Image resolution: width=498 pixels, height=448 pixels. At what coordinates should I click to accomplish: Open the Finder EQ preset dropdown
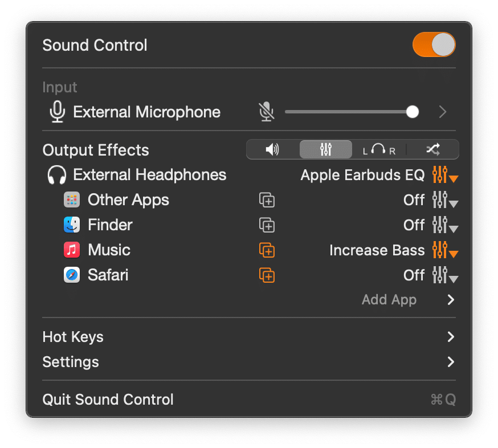pos(445,225)
